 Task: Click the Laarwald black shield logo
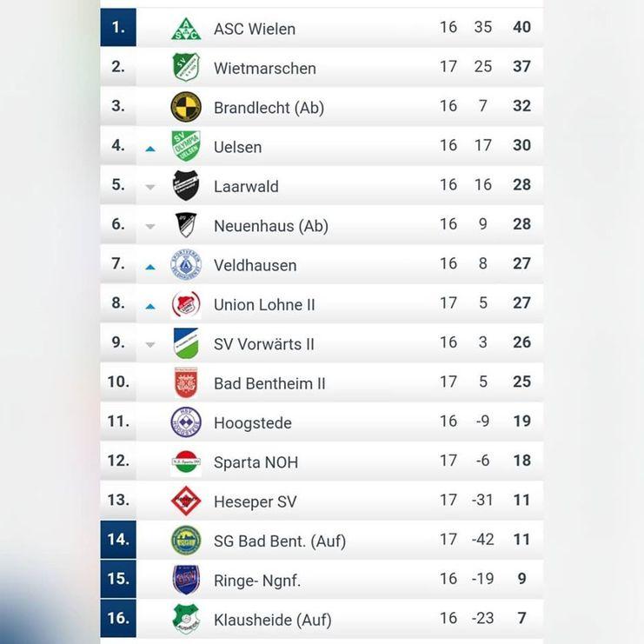186,185
